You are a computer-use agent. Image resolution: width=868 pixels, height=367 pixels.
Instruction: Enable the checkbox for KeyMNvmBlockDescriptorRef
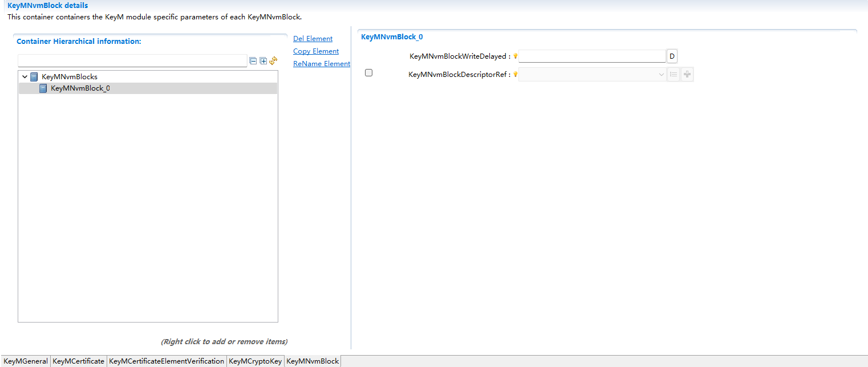(x=368, y=72)
